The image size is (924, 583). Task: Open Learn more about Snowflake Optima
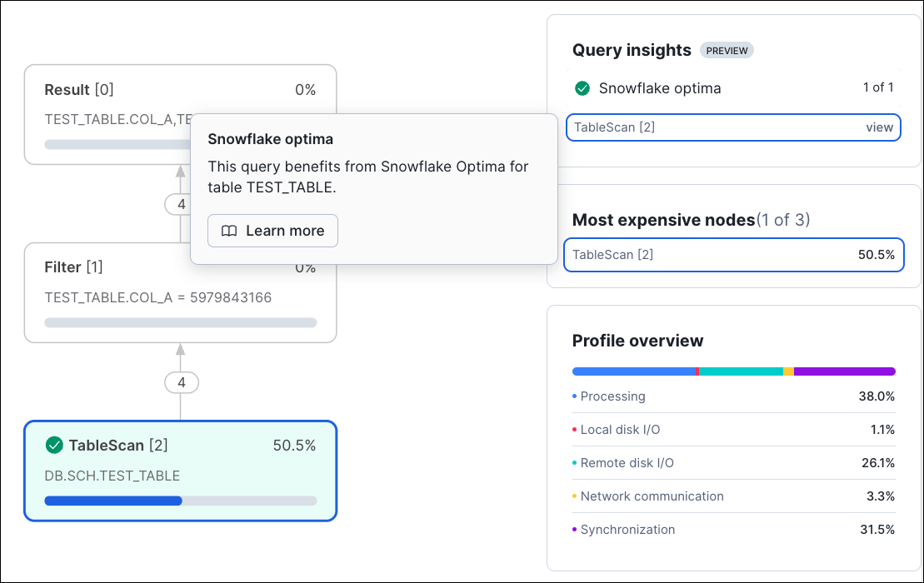coord(272,231)
